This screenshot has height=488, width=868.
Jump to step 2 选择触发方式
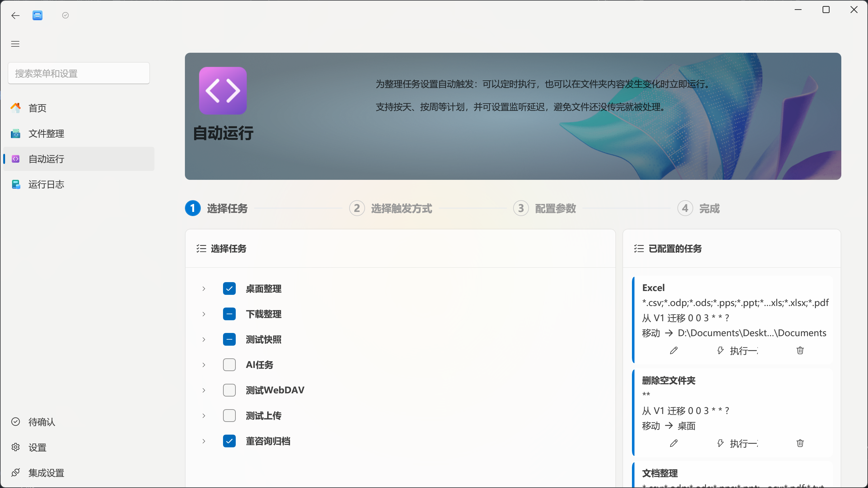click(390, 208)
